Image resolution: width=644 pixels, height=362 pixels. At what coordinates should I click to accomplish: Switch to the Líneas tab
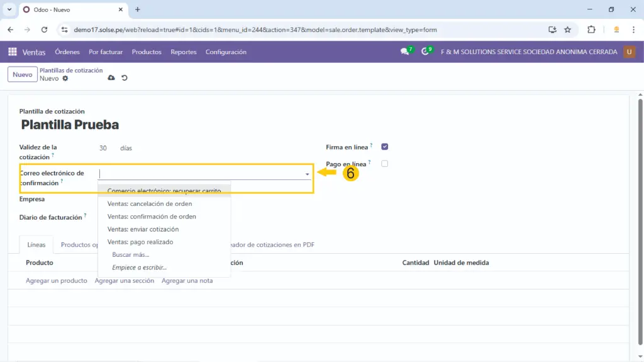[x=36, y=245]
